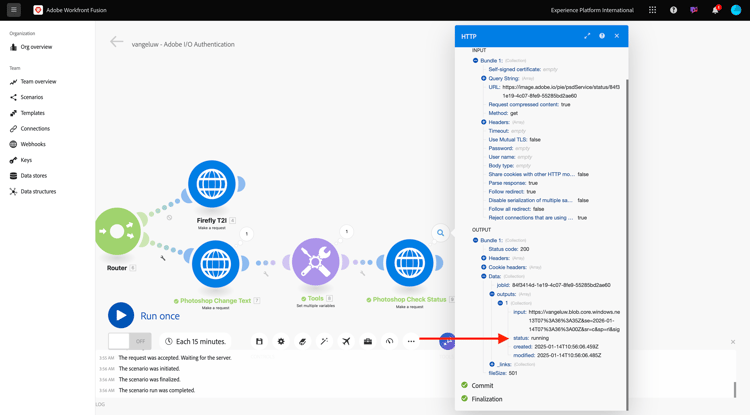This screenshot has height=415, width=750.
Task: Open help in the HTTP panel
Action: point(602,36)
